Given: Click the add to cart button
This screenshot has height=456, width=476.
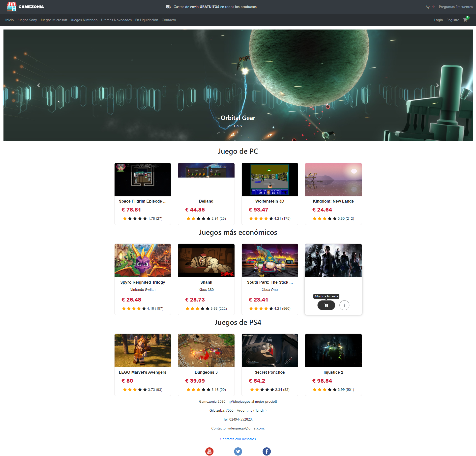Looking at the screenshot, I should pos(326,305).
